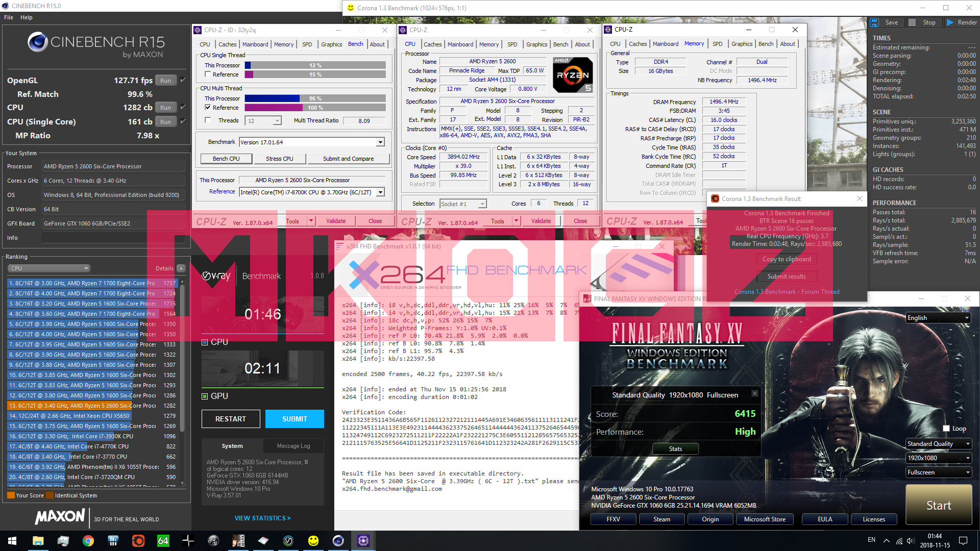Click Reference multi thread score bar

click(x=315, y=108)
